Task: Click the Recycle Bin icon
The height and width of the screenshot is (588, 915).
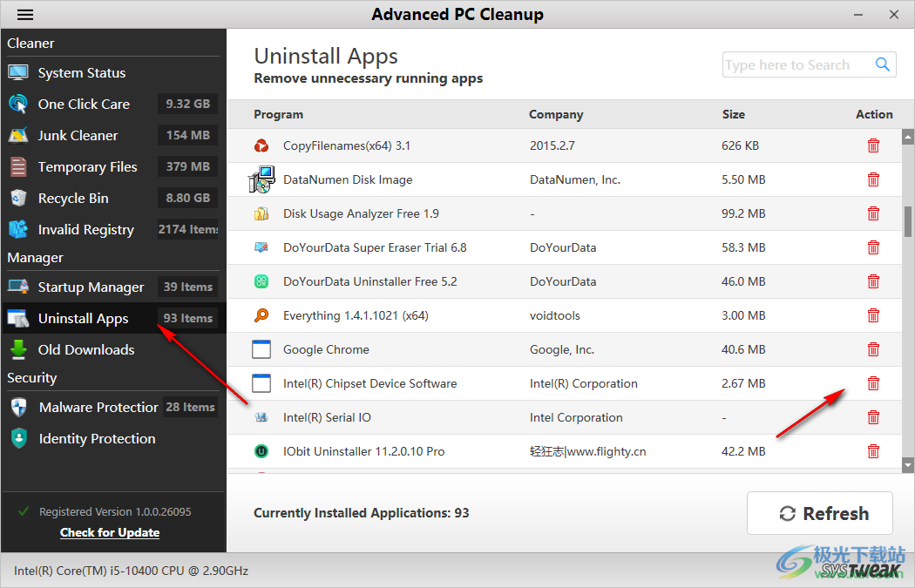Action: 18,198
